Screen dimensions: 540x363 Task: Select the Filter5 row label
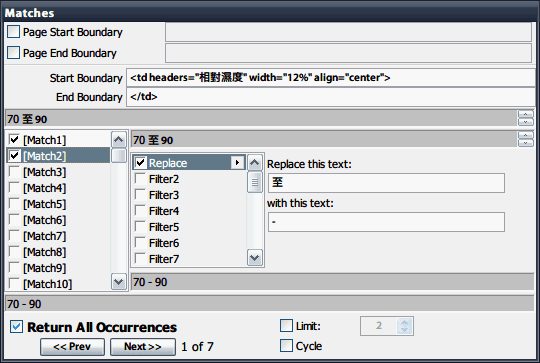tap(164, 227)
